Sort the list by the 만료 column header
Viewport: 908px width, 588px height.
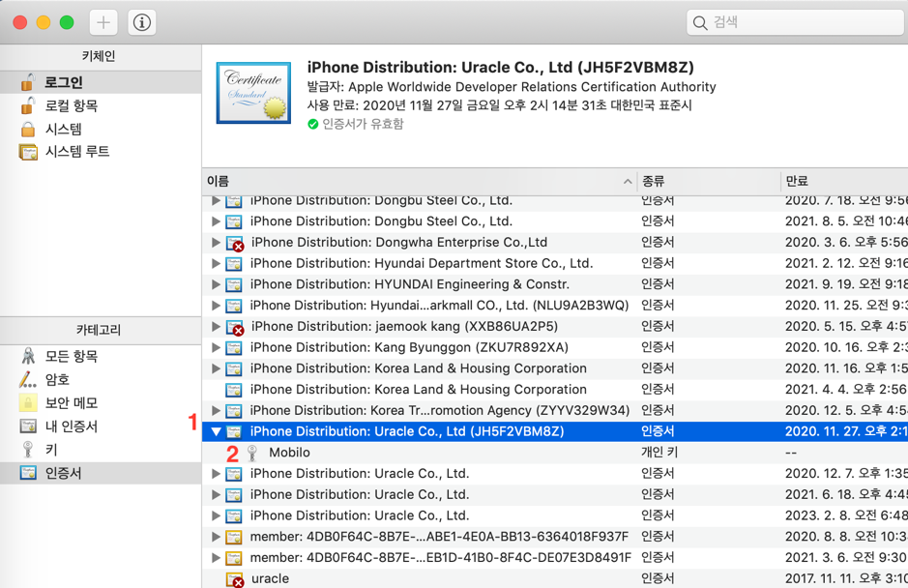click(x=844, y=181)
